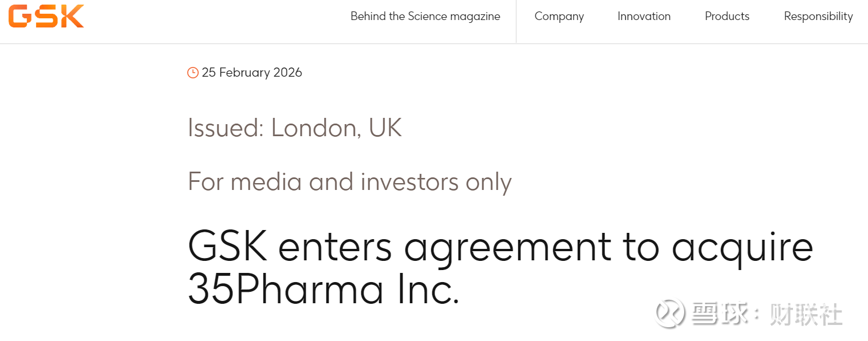868x341 pixels.
Task: Click the date 25 February 2026
Action: (x=252, y=73)
